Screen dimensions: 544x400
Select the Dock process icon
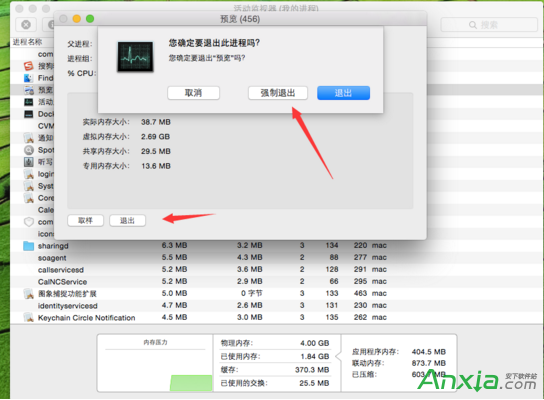(x=28, y=114)
